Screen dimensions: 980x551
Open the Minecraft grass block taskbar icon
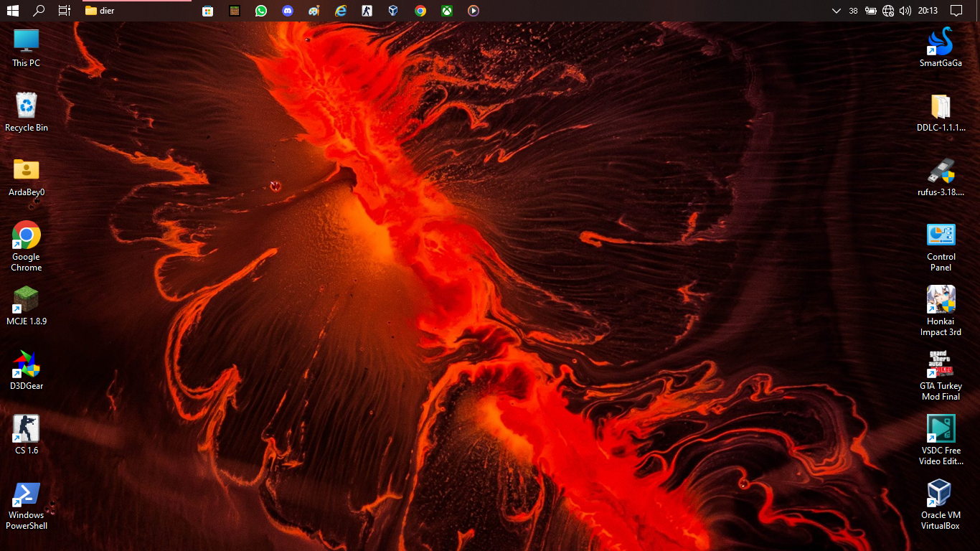tap(234, 11)
